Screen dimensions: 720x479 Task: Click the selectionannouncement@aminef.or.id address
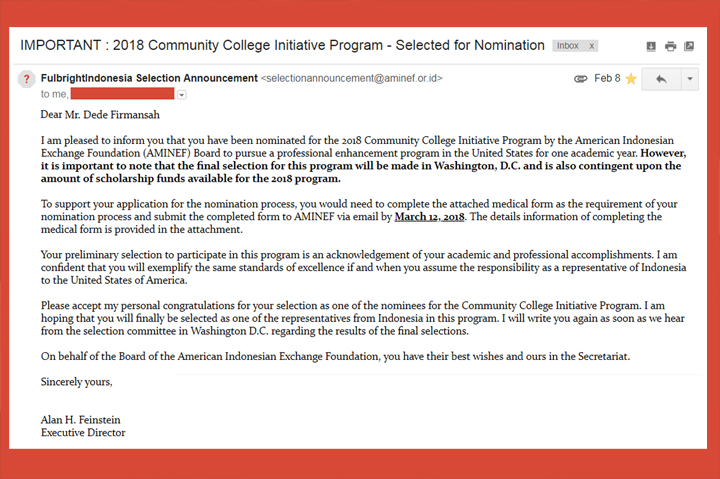pos(351,78)
